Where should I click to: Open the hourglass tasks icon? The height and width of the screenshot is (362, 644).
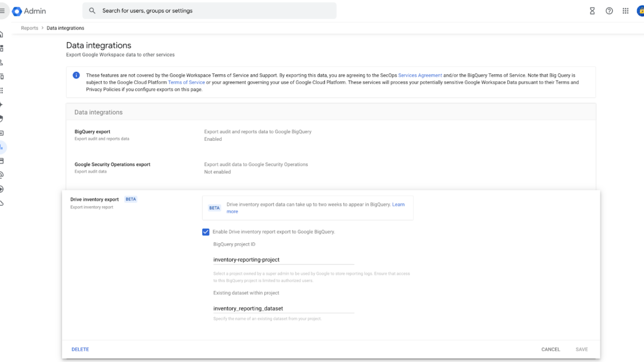(592, 11)
